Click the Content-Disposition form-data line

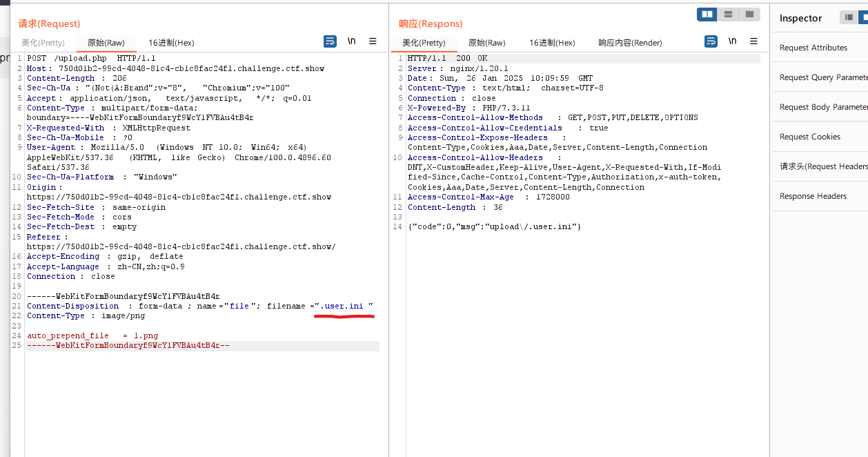point(200,306)
